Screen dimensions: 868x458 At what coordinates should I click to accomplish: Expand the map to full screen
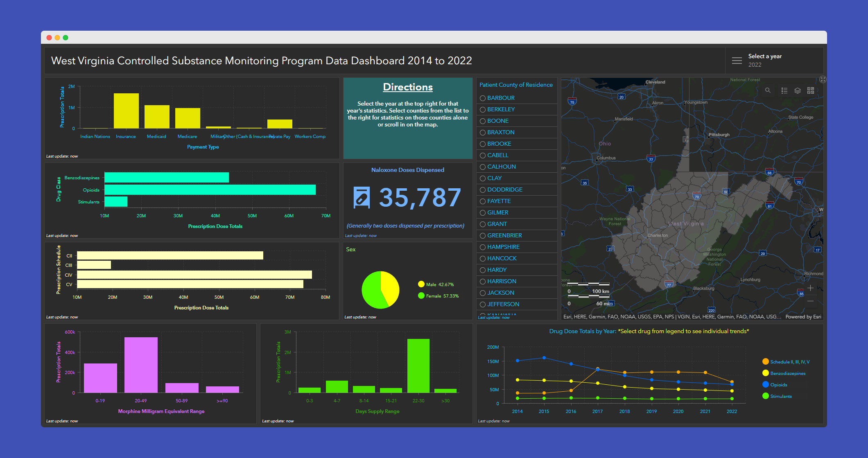pos(823,79)
